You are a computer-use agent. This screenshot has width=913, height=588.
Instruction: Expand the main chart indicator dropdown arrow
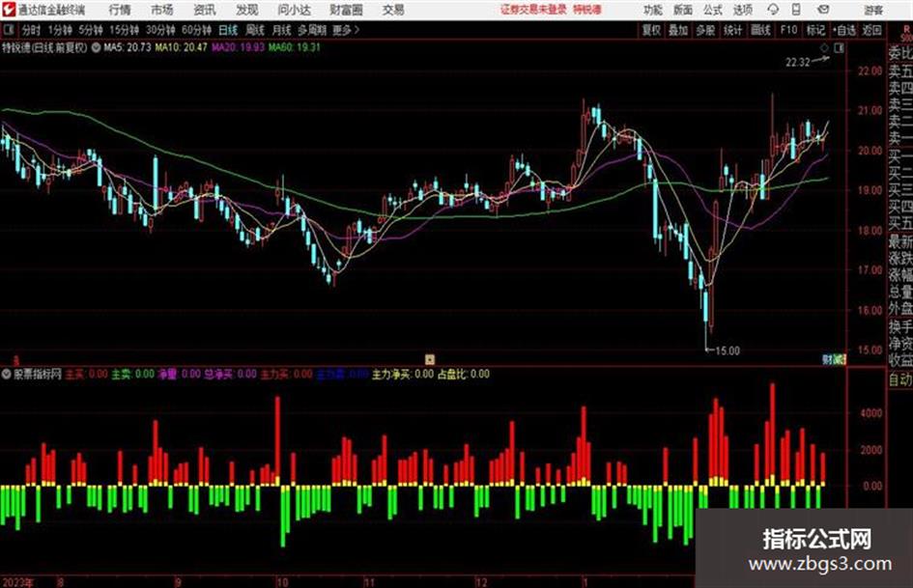pyautogui.click(x=96, y=47)
